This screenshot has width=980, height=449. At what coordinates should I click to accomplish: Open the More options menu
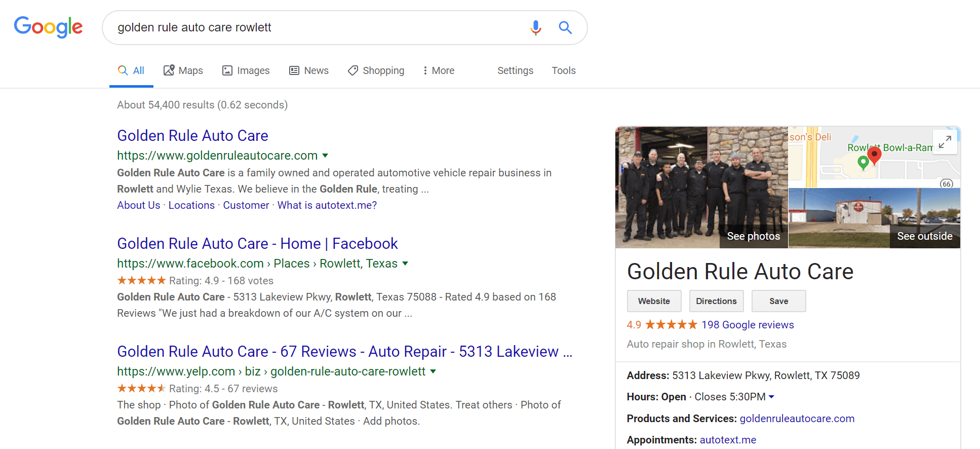point(439,70)
